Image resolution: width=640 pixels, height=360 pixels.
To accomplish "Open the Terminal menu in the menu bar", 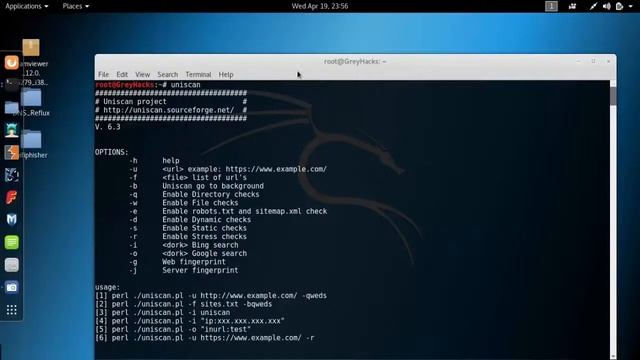I will pos(198,74).
